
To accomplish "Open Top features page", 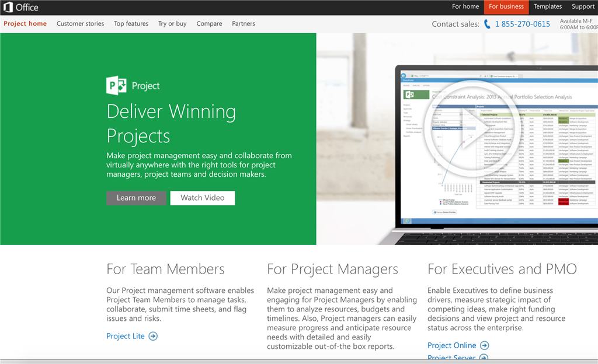I will (x=131, y=23).
